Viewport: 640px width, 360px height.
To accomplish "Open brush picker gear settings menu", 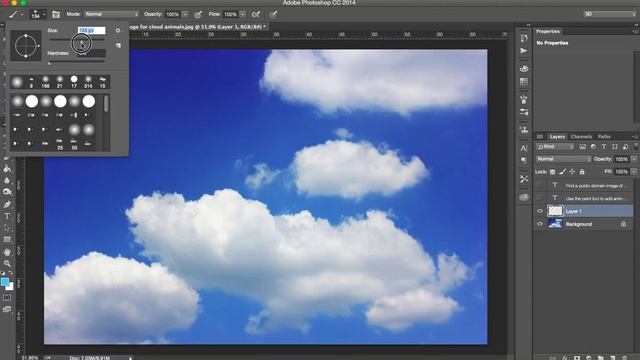I will (118, 30).
